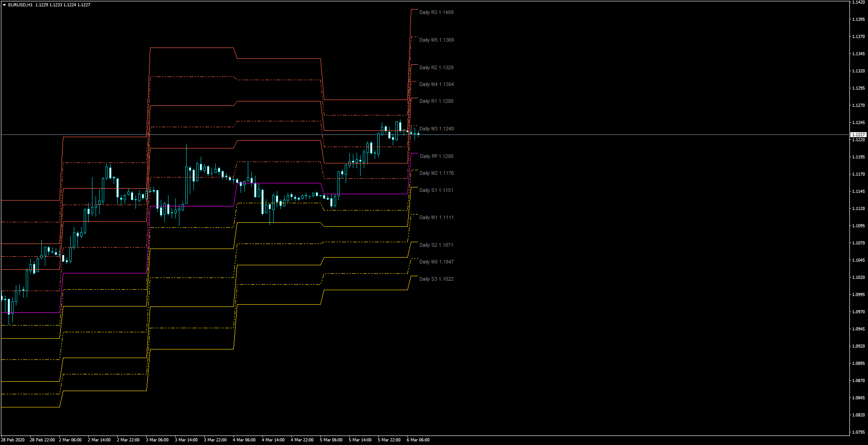Click the 1.1020 price scale value

[858, 277]
